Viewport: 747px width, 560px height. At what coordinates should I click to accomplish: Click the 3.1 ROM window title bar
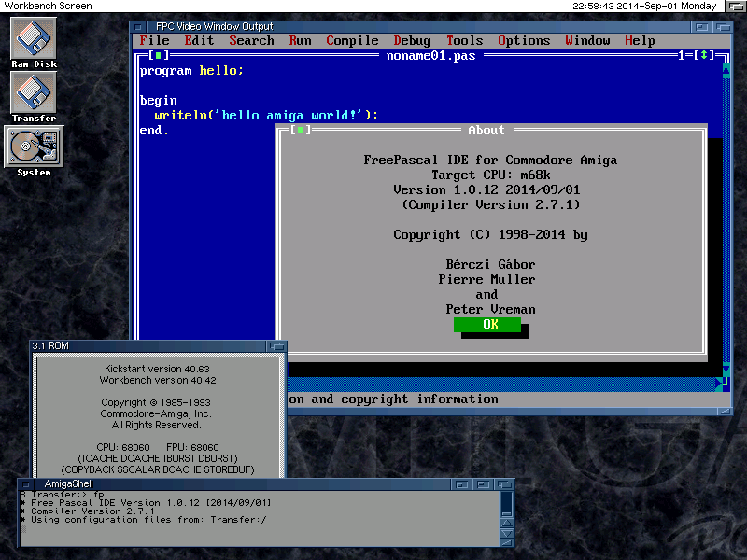148,346
